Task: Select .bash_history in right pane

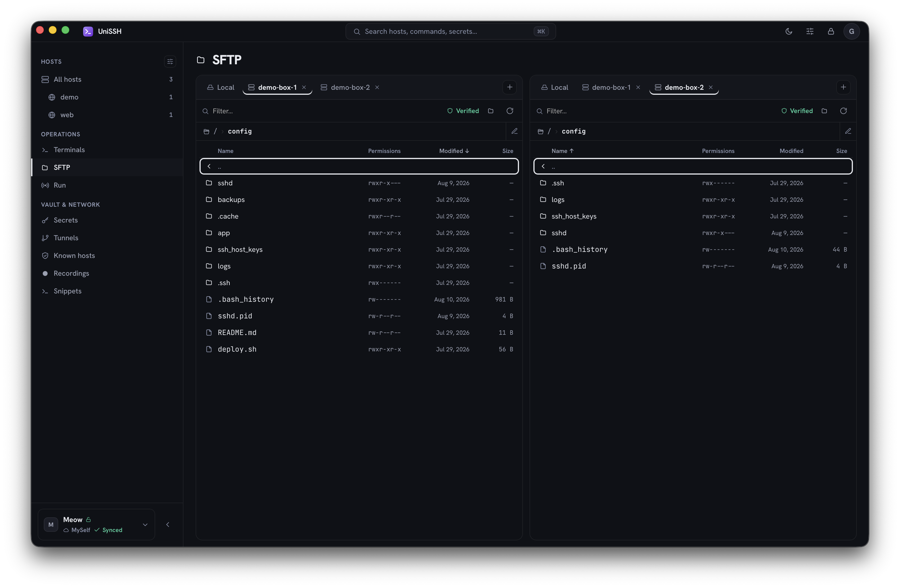Action: pos(693,250)
